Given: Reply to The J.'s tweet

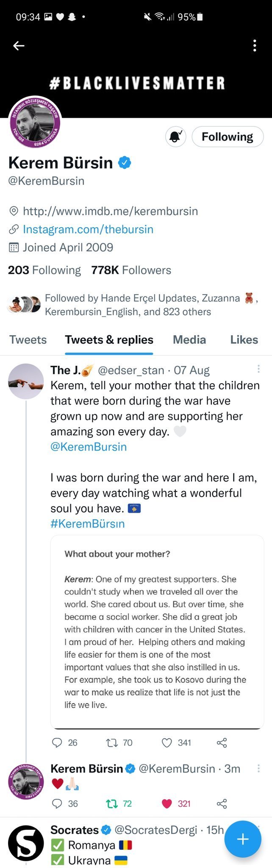Looking at the screenshot, I should (x=57, y=743).
